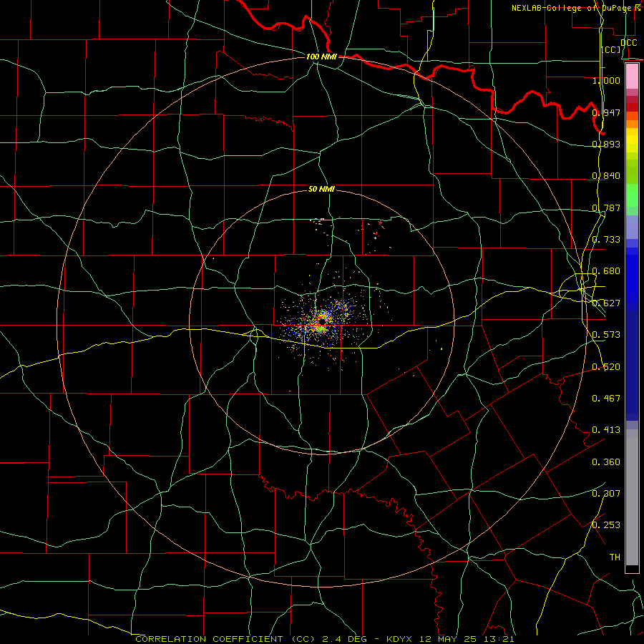The height and width of the screenshot is (644, 644).
Task: Click the 0.787 scale value
Action: [x=606, y=208]
